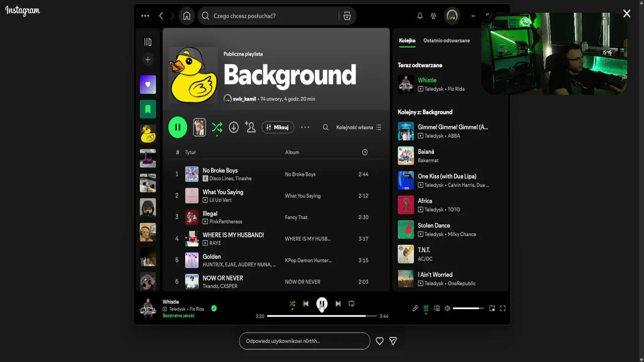The image size is (644, 362).
Task: Pause playback in bottom player bar
Action: 322,304
